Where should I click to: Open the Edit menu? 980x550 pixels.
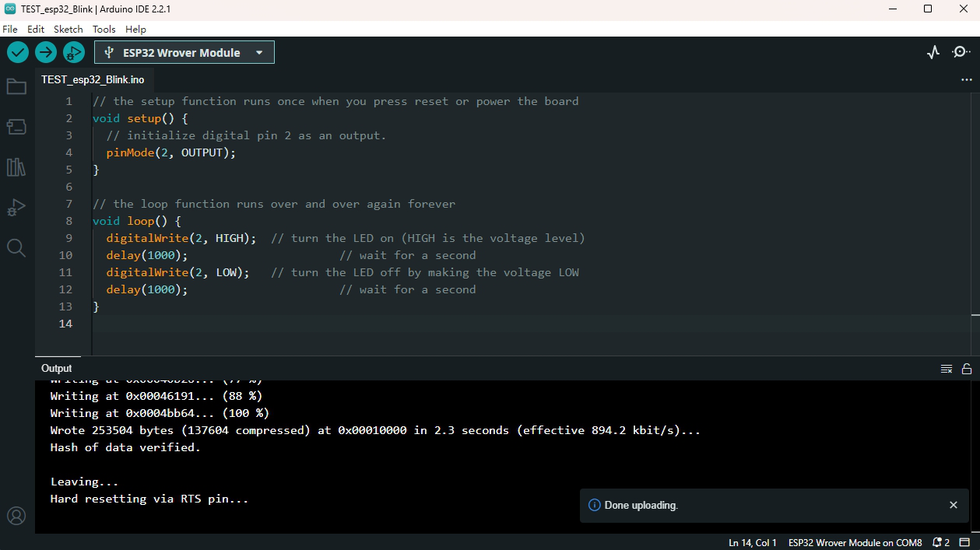point(36,29)
